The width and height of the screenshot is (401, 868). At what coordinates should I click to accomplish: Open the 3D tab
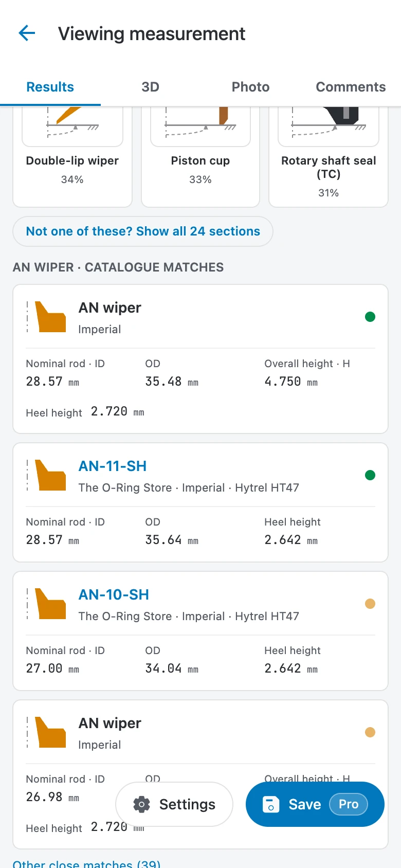pos(151,87)
